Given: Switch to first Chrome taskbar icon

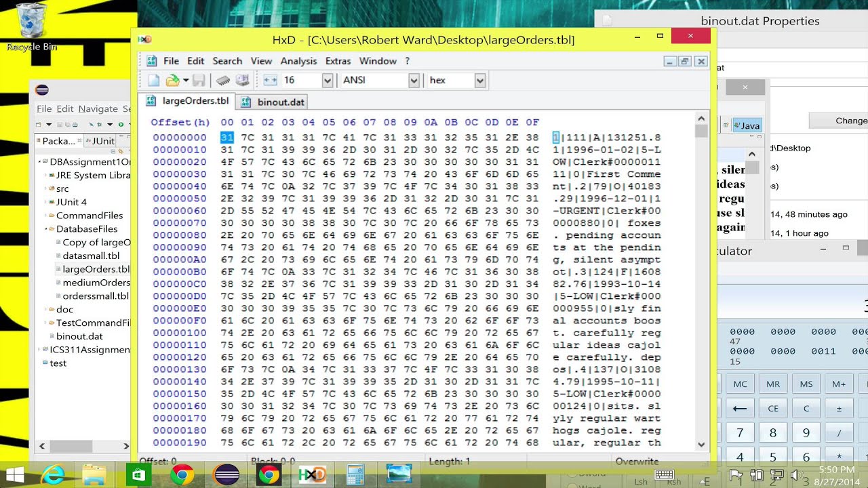Looking at the screenshot, I should pos(182,474).
